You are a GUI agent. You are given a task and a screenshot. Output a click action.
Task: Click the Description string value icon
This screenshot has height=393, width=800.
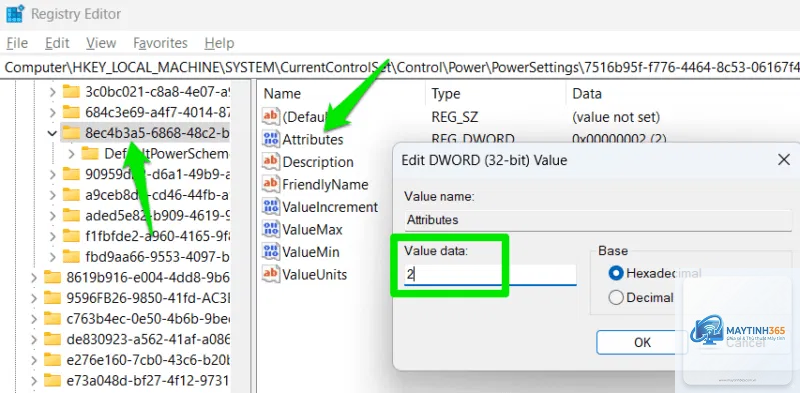coord(270,161)
